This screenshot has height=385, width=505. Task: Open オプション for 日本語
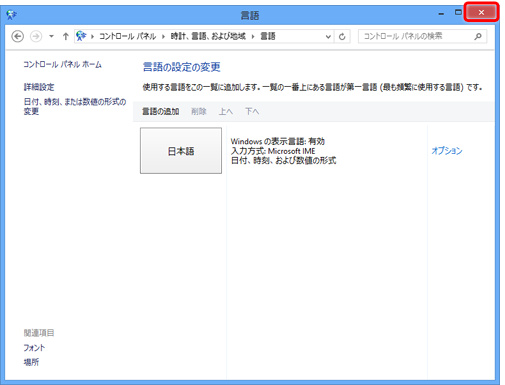(x=447, y=151)
